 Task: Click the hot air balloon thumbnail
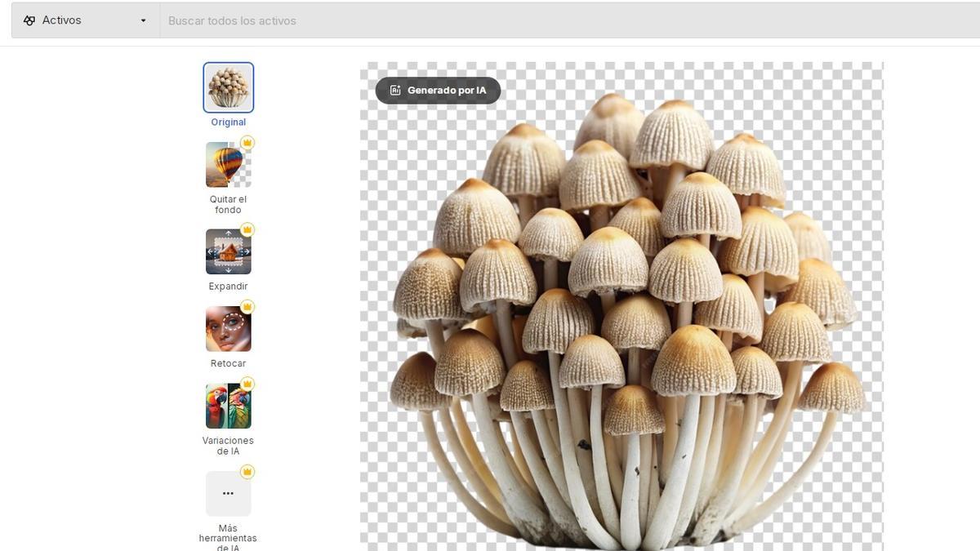point(228,163)
